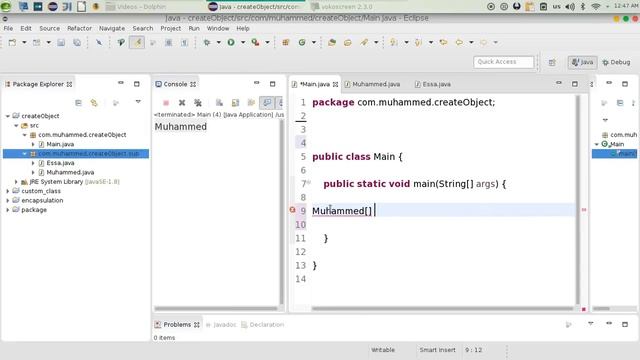Click the New file toolbar icon
The image size is (640, 360).
tap(12, 42)
